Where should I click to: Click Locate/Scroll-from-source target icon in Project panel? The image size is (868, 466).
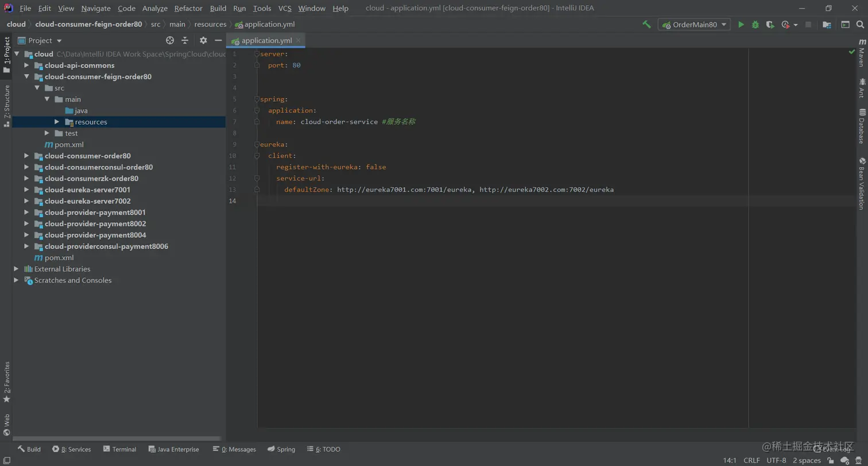(170, 40)
